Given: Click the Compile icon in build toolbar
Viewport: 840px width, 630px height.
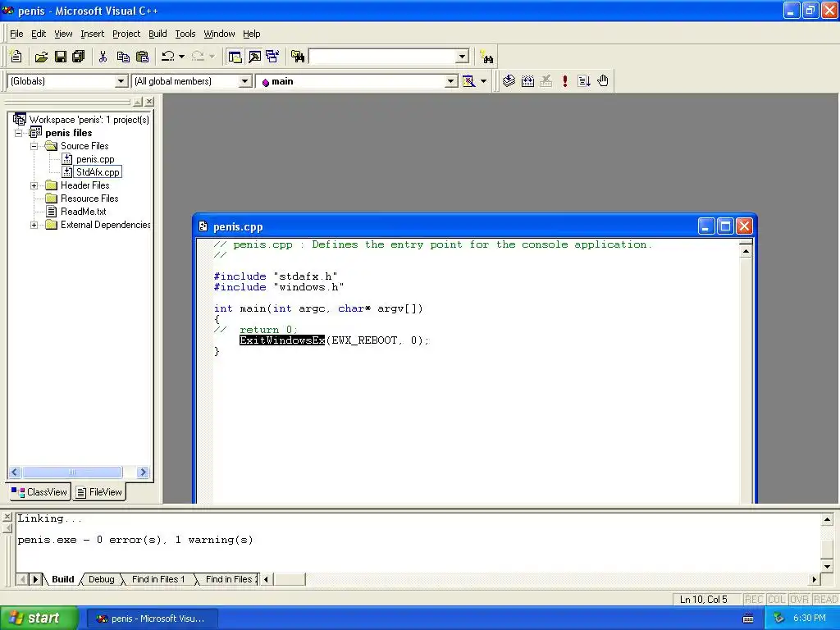Looking at the screenshot, I should coord(509,81).
